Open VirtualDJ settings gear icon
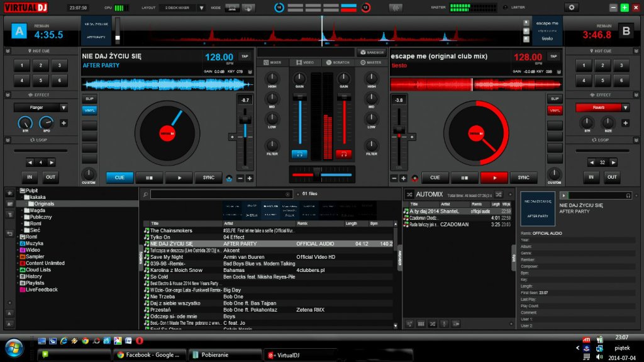 pyautogui.click(x=571, y=8)
